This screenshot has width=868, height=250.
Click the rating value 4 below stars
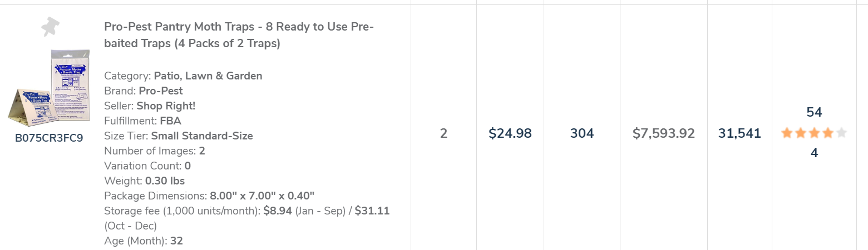(x=814, y=153)
